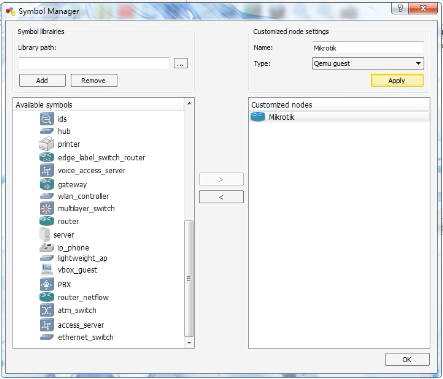Select the voice_access_server icon
443x379 pixels.
point(47,170)
